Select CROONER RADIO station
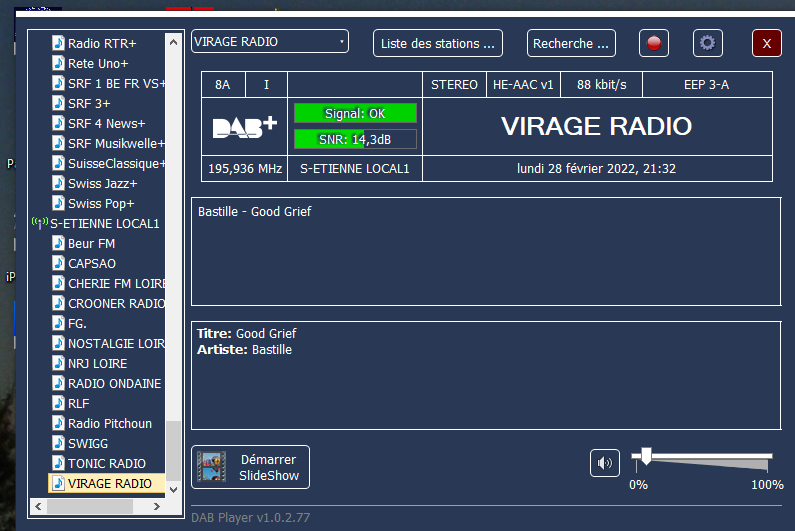The height and width of the screenshot is (531, 795). coord(116,304)
